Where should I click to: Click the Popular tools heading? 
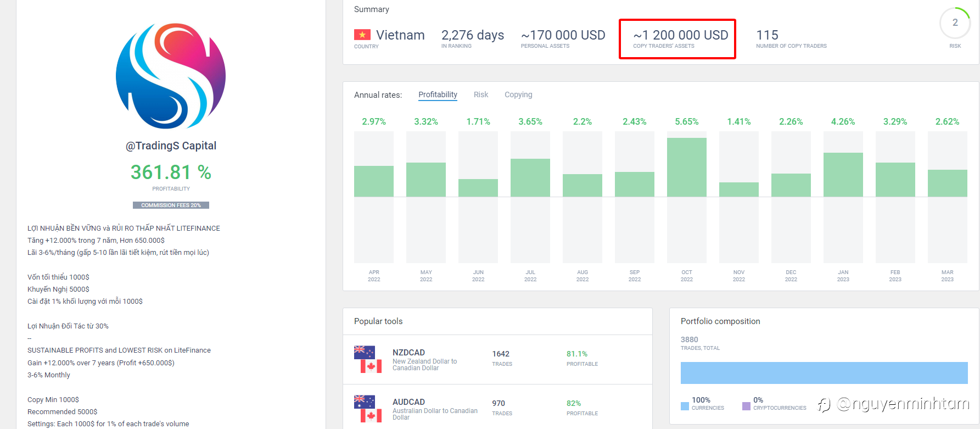[x=378, y=321]
